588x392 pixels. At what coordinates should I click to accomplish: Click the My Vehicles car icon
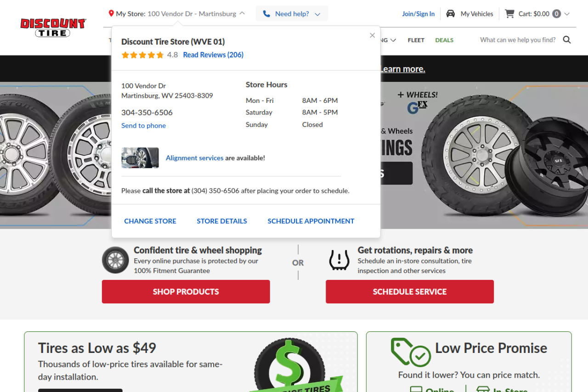pos(451,14)
